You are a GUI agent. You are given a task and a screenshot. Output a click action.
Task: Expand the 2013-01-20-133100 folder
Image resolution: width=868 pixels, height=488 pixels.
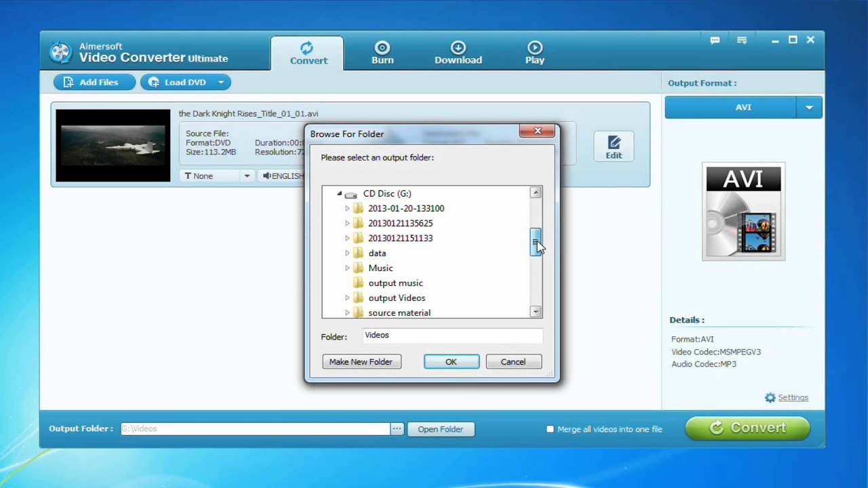tap(347, 209)
